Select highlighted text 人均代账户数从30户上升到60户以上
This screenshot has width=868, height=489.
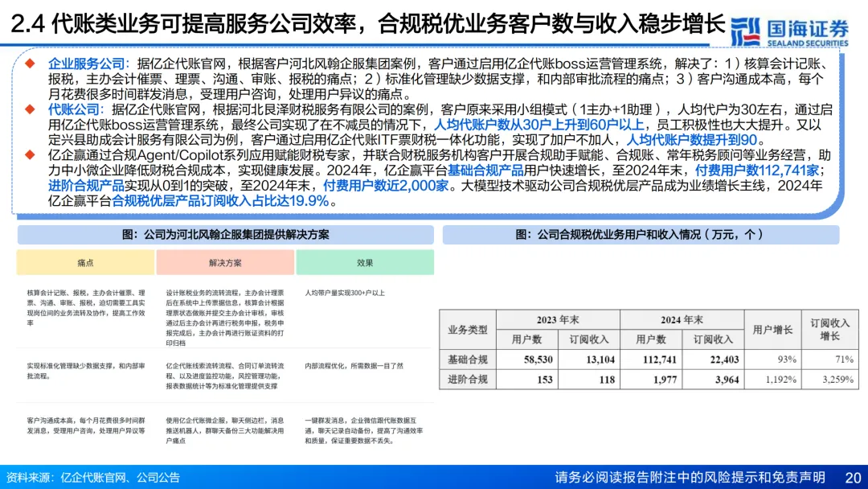coord(538,125)
